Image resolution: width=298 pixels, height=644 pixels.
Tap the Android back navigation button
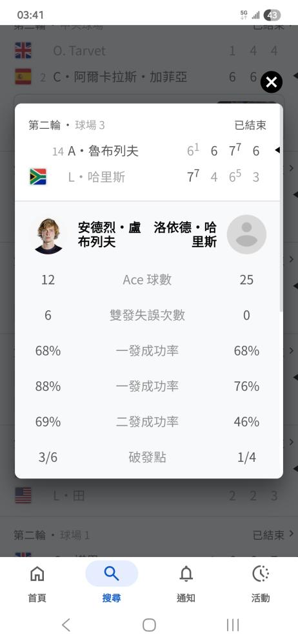click(66, 625)
